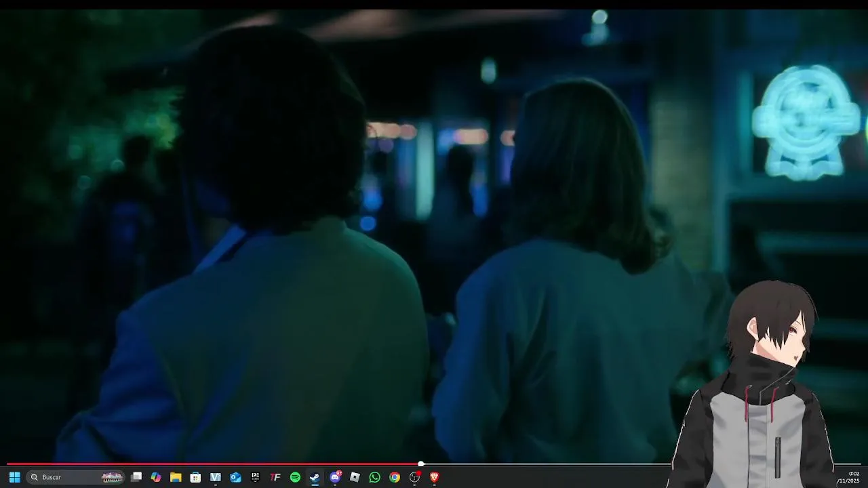
Task: Click the video progress bar playhead
Action: tap(421, 464)
